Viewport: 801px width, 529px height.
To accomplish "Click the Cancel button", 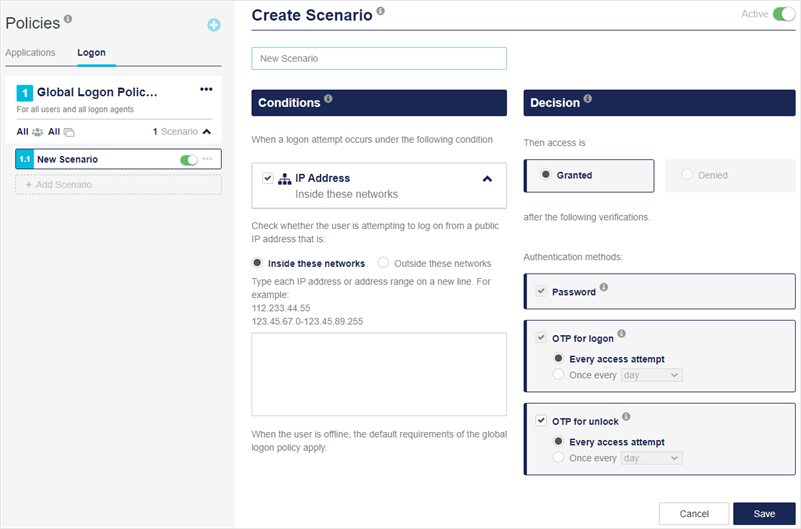I will [x=694, y=513].
